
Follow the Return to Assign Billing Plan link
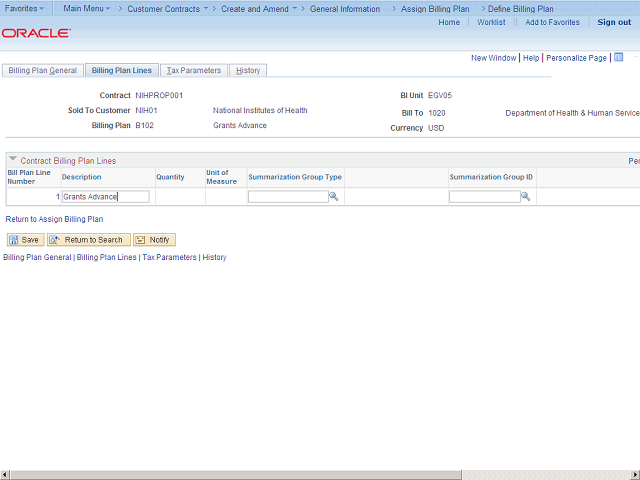54,219
